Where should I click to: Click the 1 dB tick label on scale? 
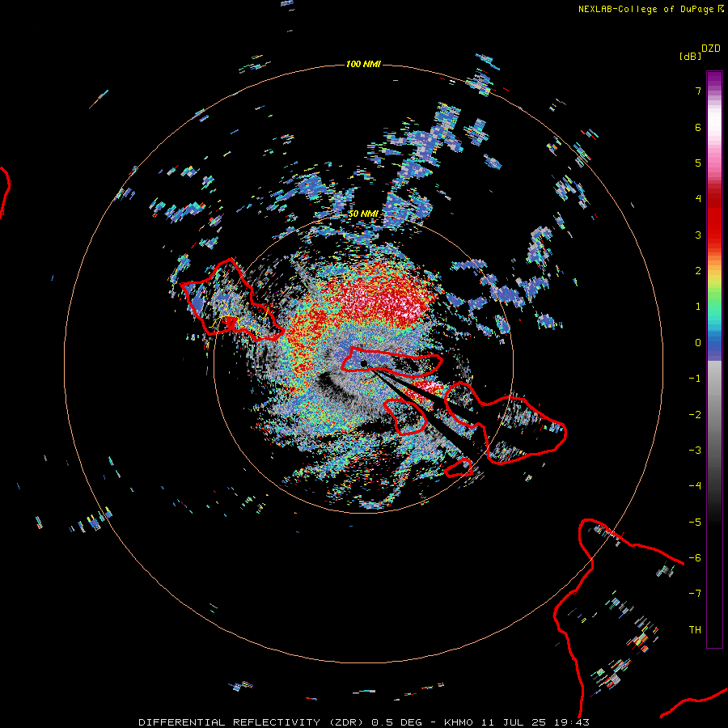point(698,307)
